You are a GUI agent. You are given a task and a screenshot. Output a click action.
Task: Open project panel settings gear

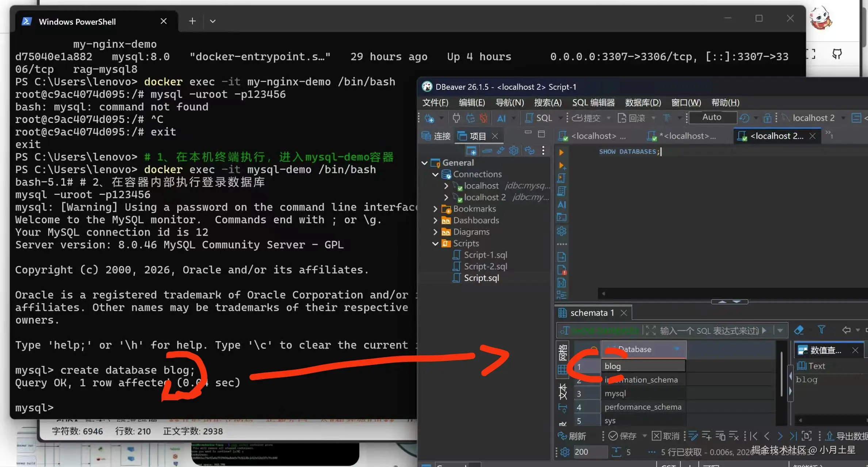(514, 150)
